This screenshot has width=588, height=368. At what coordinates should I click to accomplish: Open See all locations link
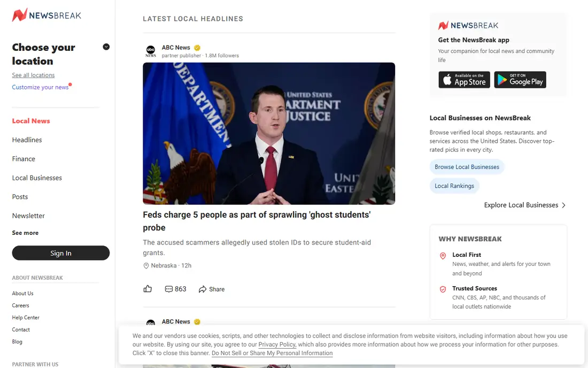(33, 75)
